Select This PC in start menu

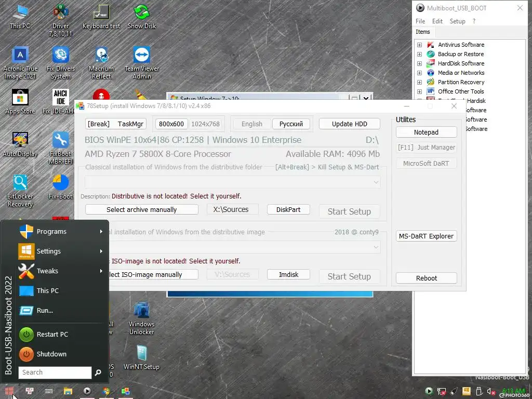pos(61,290)
